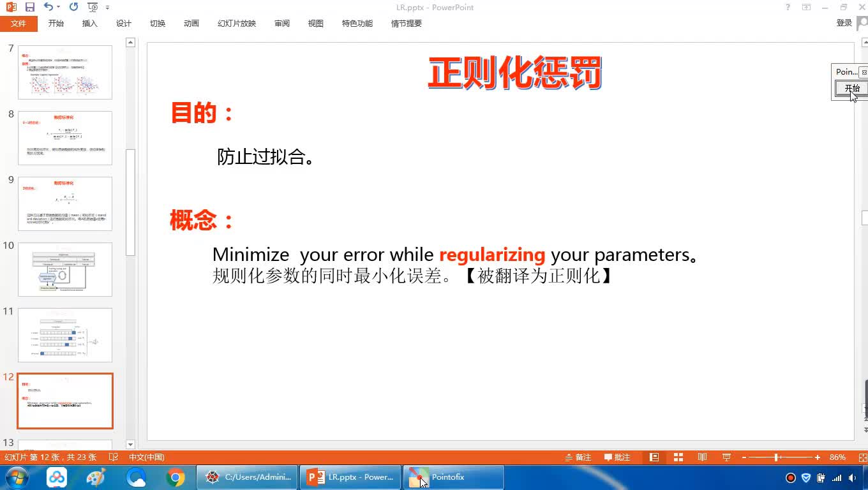
Task: Start slideshow from beginning icon in quick access toolbar
Action: point(93,8)
